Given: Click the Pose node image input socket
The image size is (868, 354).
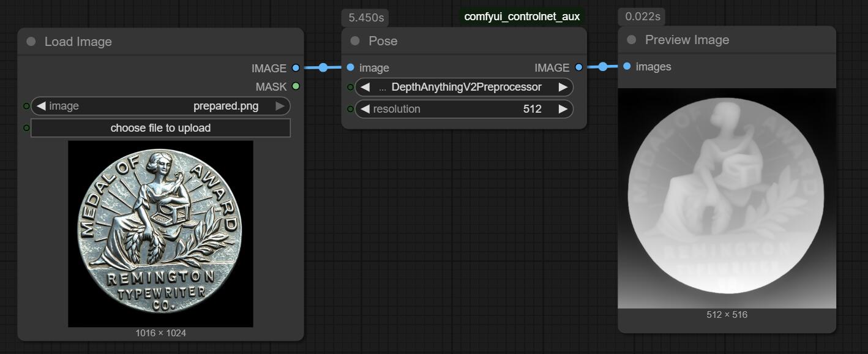Looking at the screenshot, I should tap(350, 67).
